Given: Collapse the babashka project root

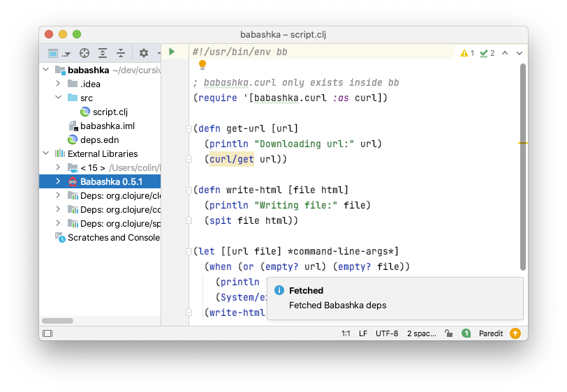Looking at the screenshot, I should click(x=46, y=69).
